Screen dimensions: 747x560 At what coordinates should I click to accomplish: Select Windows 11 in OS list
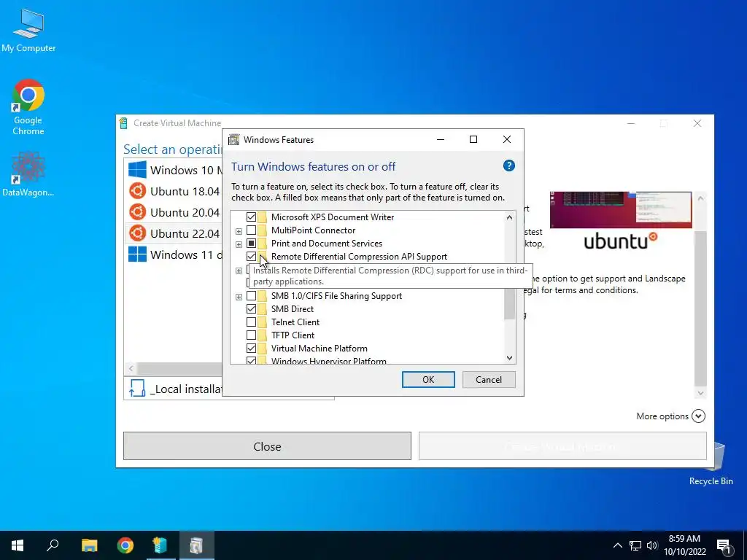174,254
